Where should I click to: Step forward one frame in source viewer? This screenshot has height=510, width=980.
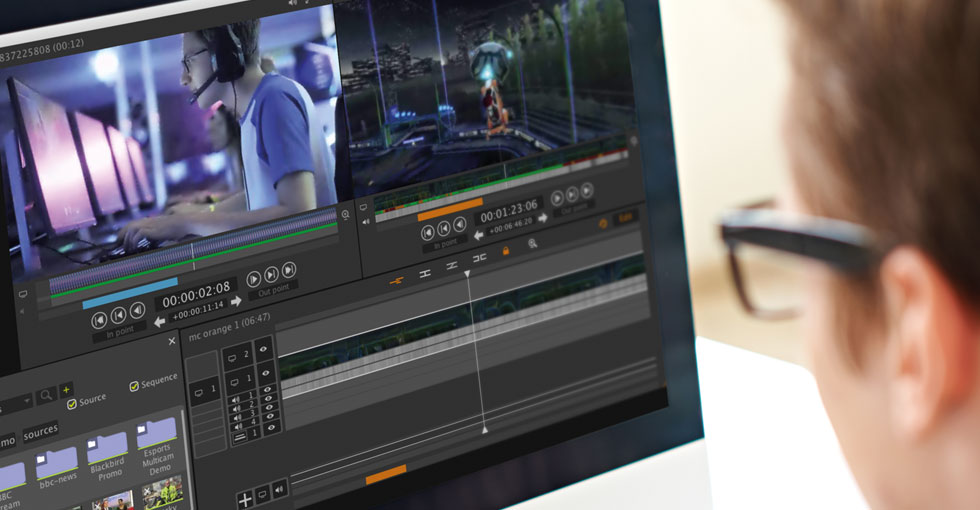click(271, 274)
